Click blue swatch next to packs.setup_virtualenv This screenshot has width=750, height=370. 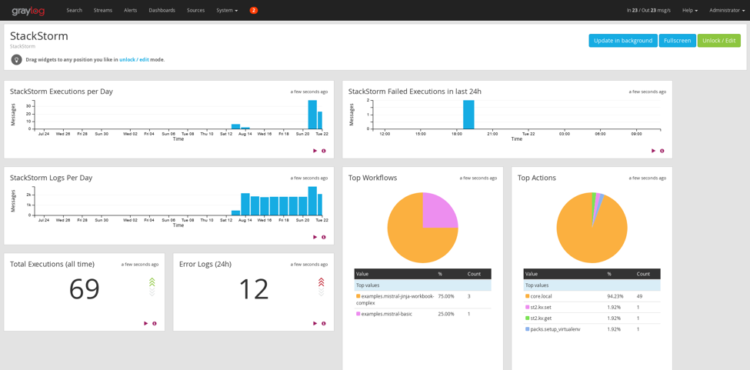(528, 329)
